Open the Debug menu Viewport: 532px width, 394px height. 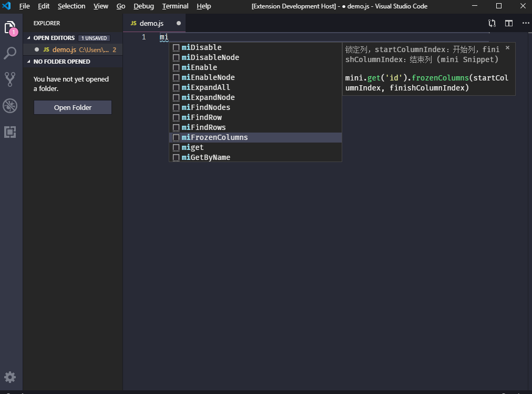coord(144,6)
